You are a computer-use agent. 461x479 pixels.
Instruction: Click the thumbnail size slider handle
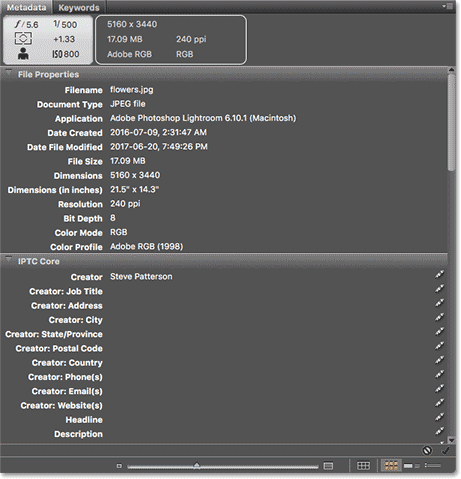[x=197, y=465]
